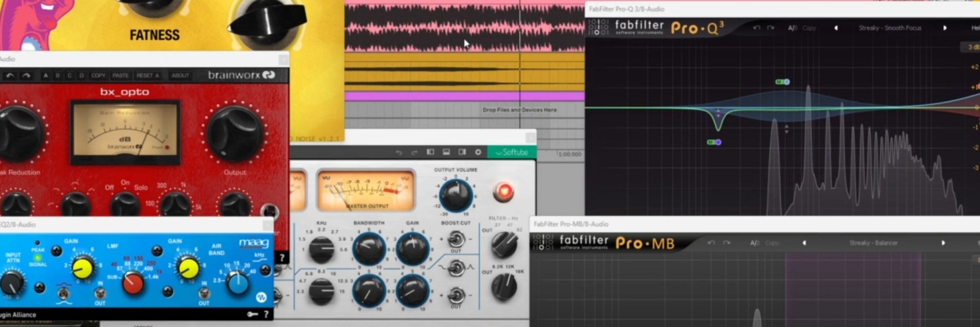The image size is (980, 327).
Task: Click Copy in Pro-Q 3 header
Action: pyautogui.click(x=809, y=28)
